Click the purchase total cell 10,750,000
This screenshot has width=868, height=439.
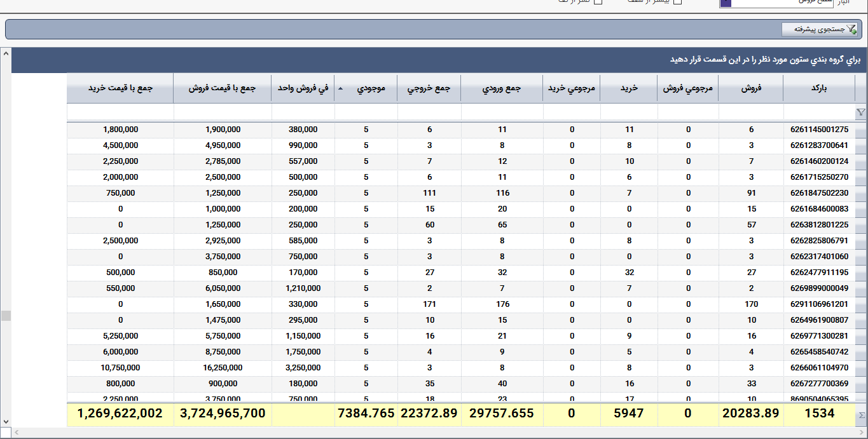[x=120, y=368]
